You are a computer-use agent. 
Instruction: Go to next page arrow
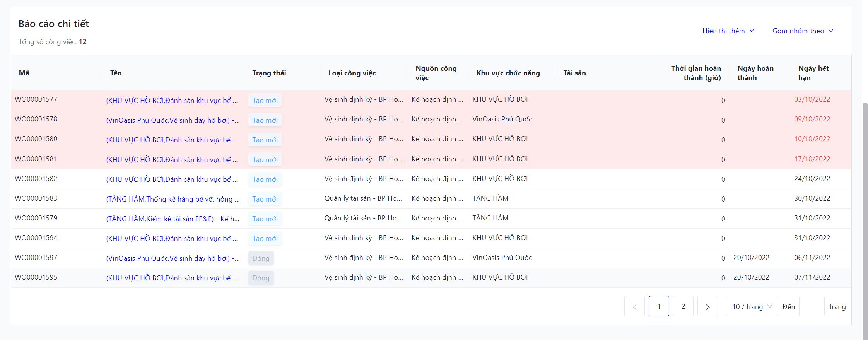coord(707,307)
